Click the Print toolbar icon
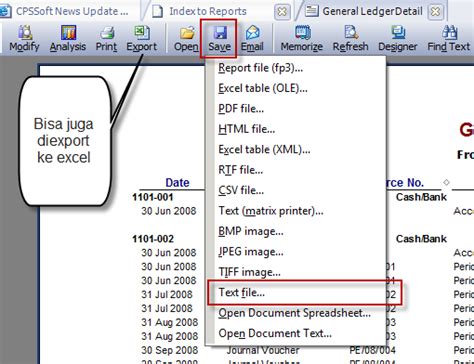The image size is (474, 364). [106, 39]
